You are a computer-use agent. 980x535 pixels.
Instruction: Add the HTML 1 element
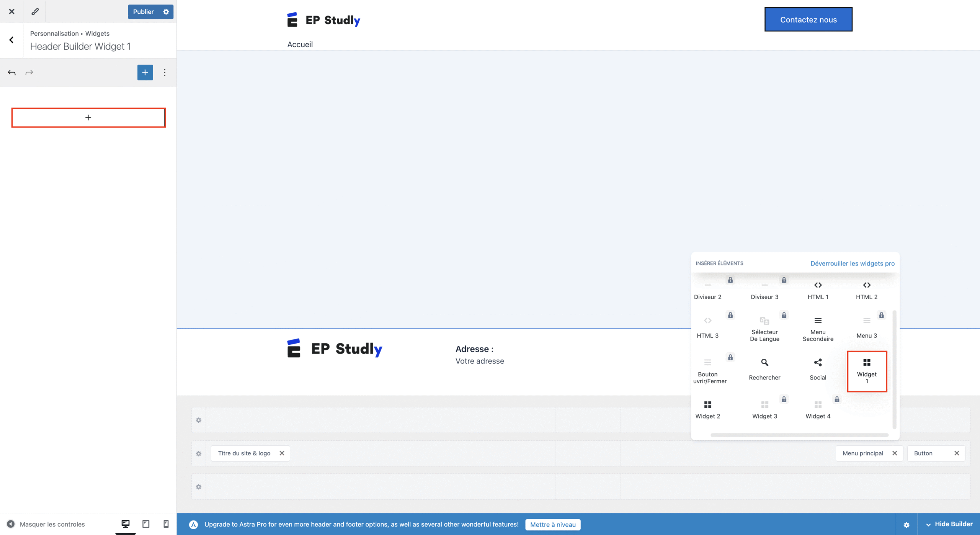[x=817, y=290]
